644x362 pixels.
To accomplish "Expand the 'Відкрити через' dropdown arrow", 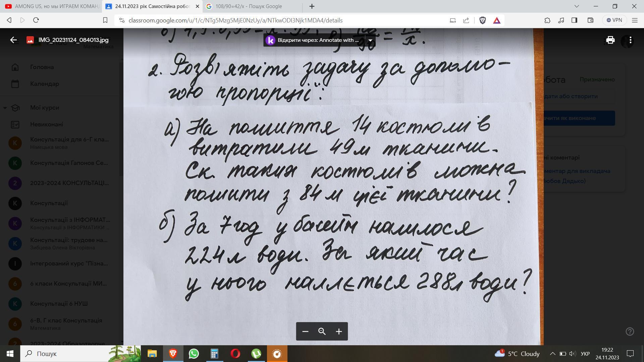I will 370,40.
